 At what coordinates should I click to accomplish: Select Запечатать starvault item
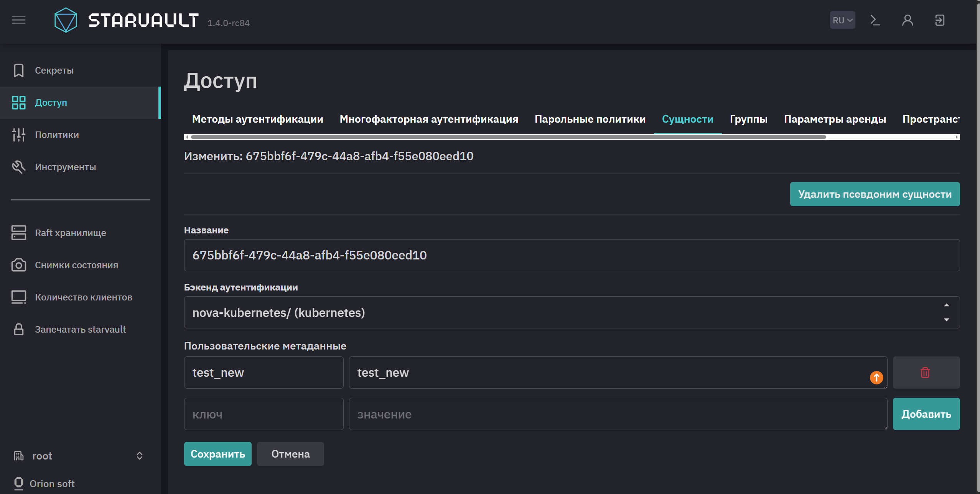[81, 330]
